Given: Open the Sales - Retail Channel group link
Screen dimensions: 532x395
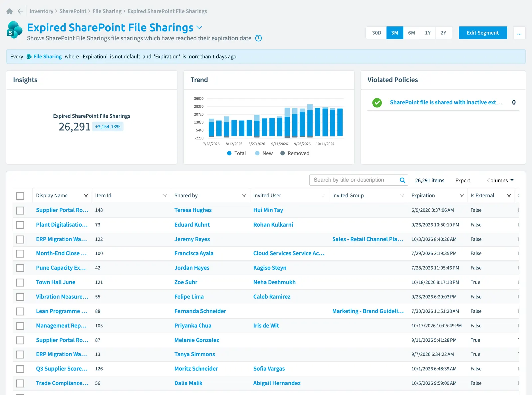Looking at the screenshot, I should [367, 239].
